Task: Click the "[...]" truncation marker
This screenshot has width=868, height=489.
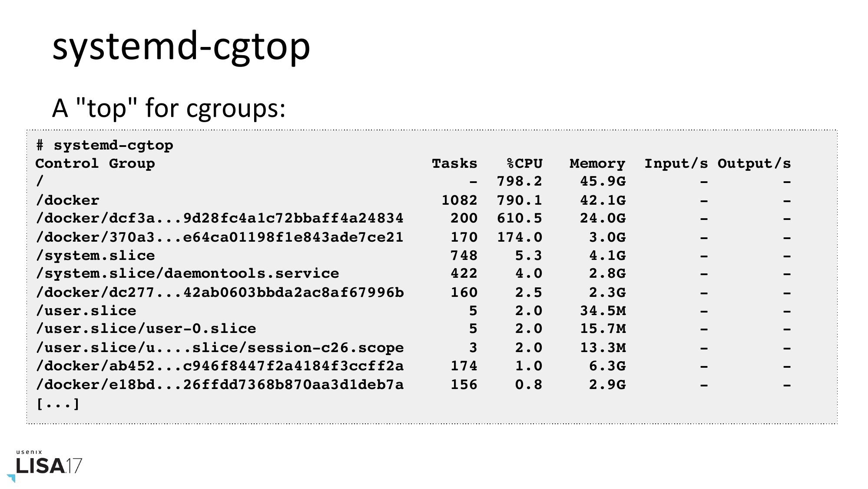Action: coord(58,404)
